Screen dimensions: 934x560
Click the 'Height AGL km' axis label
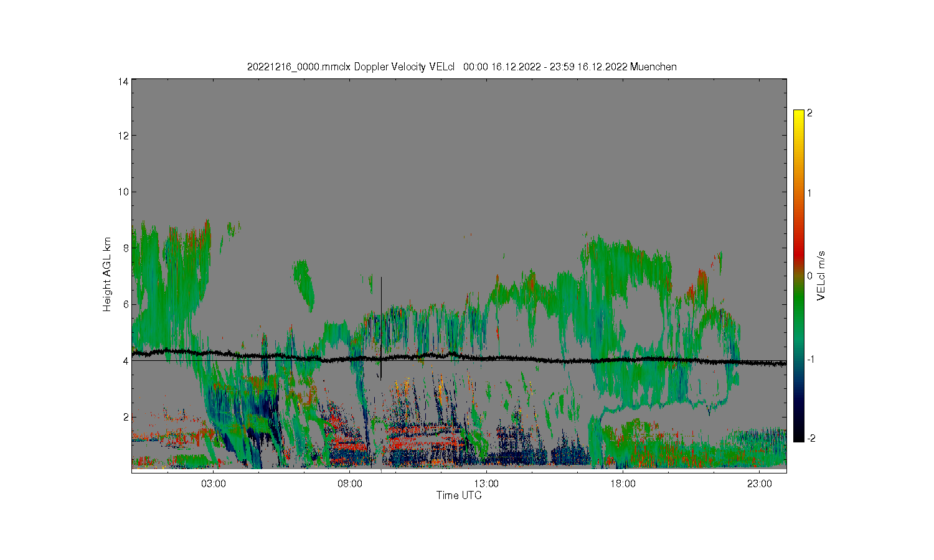[107, 274]
